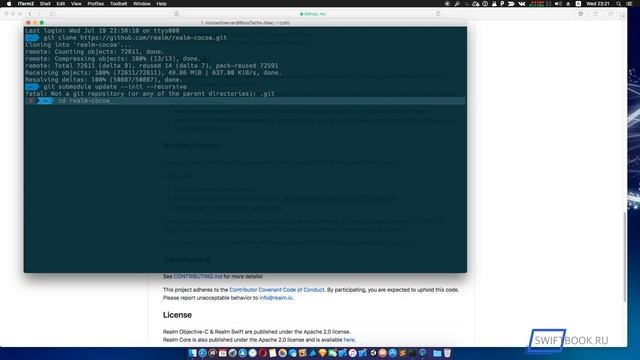Image resolution: width=640 pixels, height=360 pixels.
Task: Click the Safari sidebar toggle icon
Action: tap(53, 14)
